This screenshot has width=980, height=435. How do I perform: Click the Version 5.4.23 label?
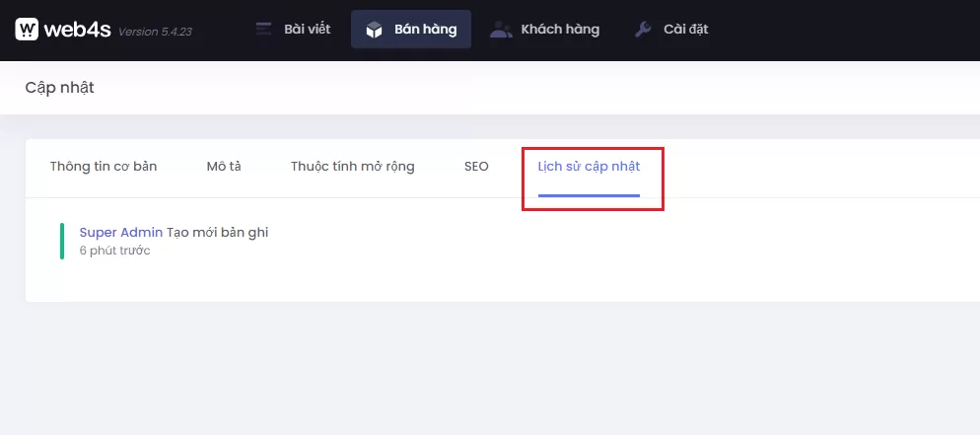point(155,32)
